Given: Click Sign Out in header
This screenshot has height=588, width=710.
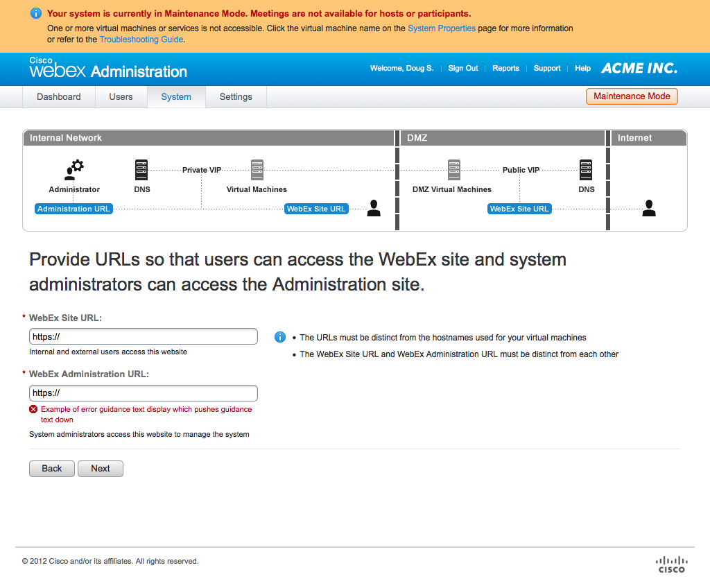Looking at the screenshot, I should (462, 69).
